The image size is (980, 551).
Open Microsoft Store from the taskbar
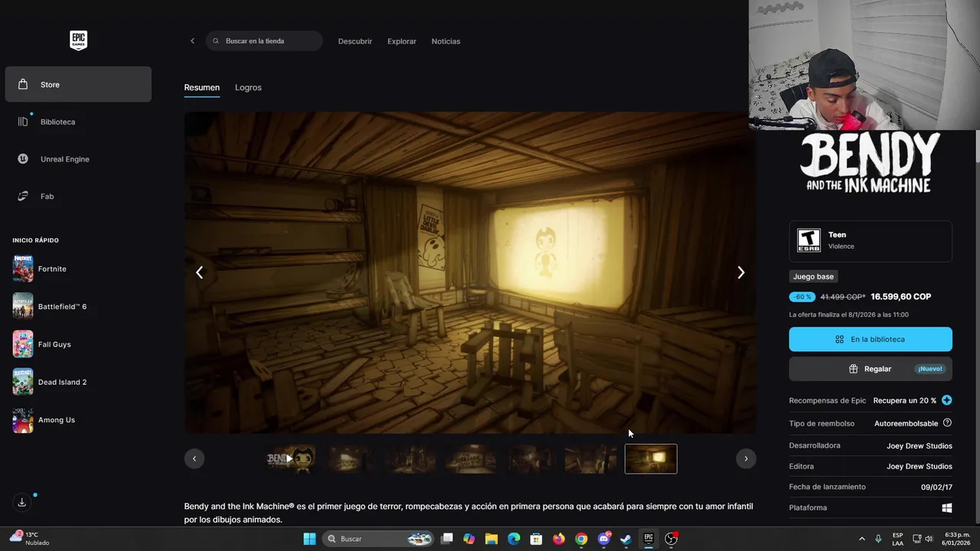pyautogui.click(x=537, y=539)
